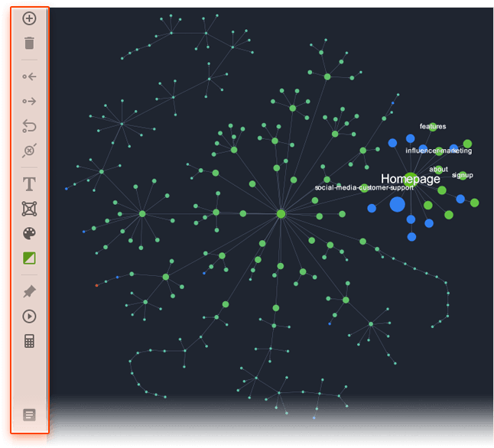Select the features node
This screenshot has height=448, width=494.
point(432,127)
